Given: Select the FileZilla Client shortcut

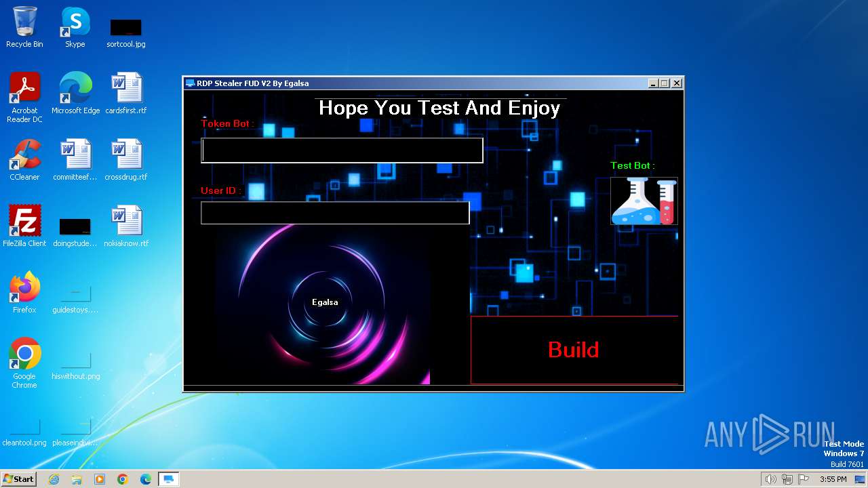Looking at the screenshot, I should pos(24,226).
